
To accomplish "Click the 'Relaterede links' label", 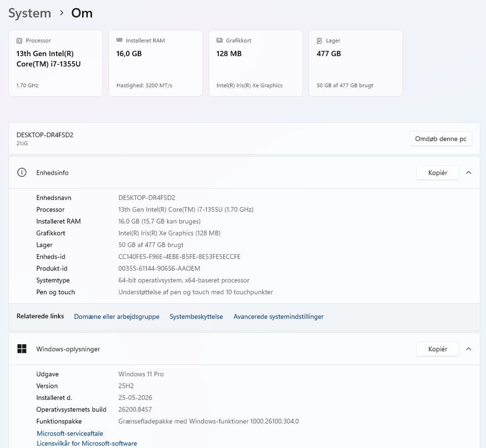I will (x=40, y=316).
